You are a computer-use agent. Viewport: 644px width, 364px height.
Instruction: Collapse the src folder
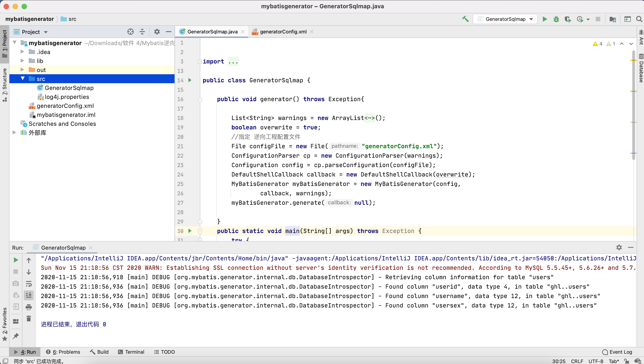pyautogui.click(x=23, y=78)
